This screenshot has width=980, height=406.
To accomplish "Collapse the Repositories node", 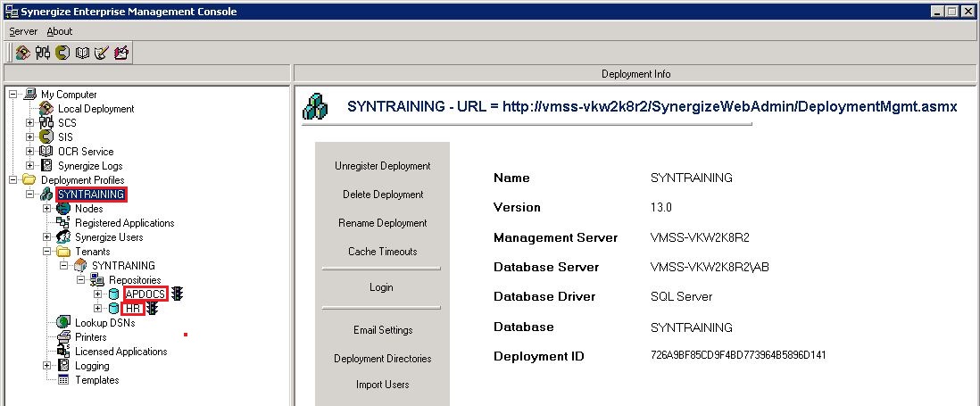I will click(80, 280).
